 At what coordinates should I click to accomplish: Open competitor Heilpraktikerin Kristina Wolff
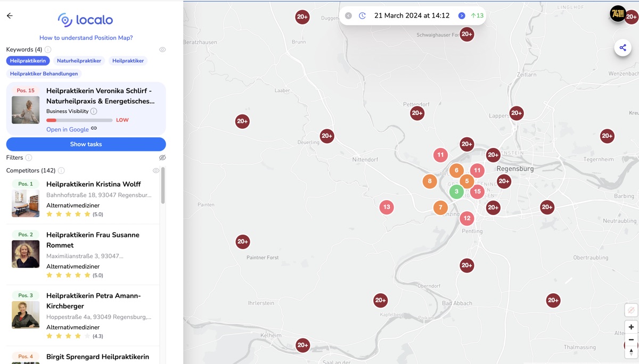pos(93,184)
